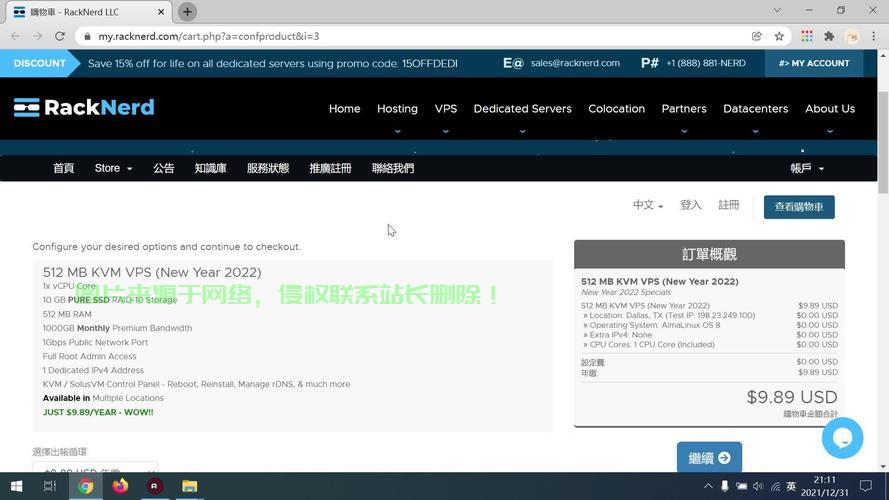The width and height of the screenshot is (889, 500).
Task: Click the 查看購物車 view cart button
Action: pos(798,207)
